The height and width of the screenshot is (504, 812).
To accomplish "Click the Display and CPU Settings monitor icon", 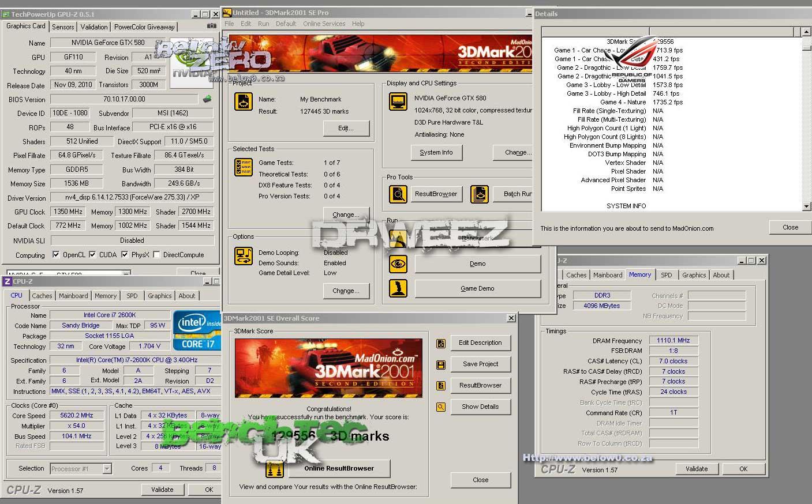I will point(398,102).
